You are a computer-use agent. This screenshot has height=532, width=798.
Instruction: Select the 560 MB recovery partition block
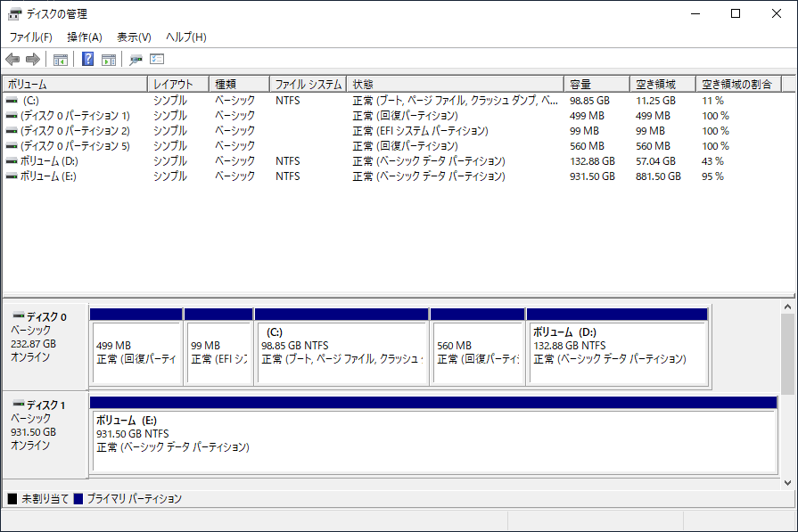tap(477, 347)
